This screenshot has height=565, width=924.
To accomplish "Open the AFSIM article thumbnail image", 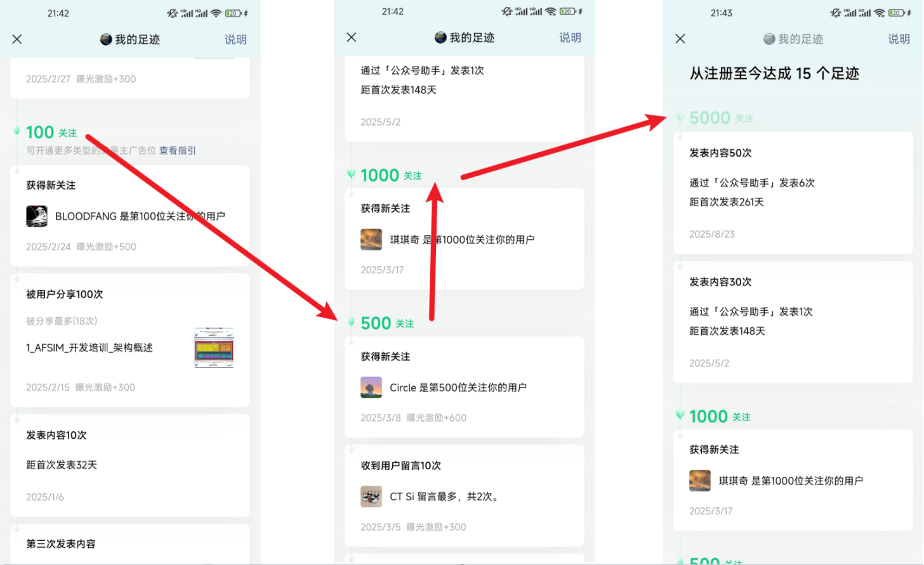I will [x=214, y=347].
